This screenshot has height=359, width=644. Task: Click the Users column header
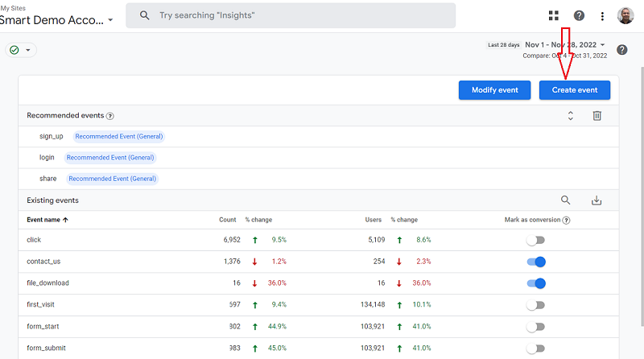coord(374,220)
